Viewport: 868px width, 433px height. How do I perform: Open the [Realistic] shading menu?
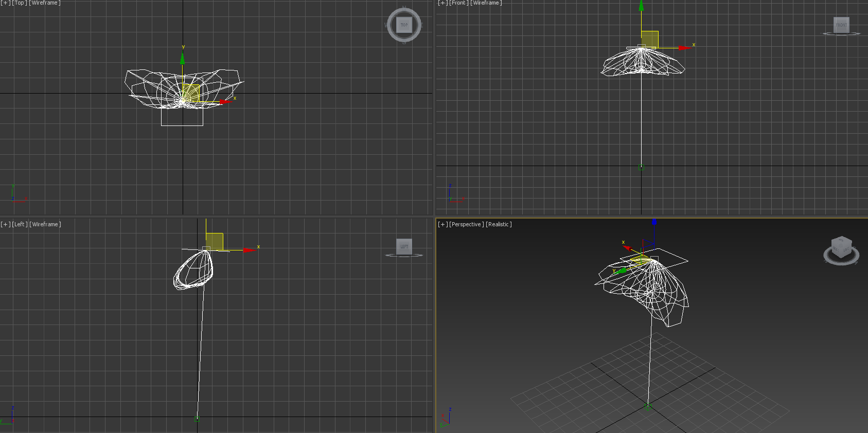click(x=499, y=224)
